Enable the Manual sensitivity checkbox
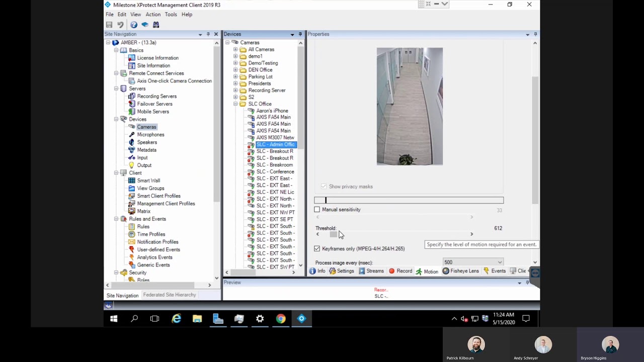Viewport: 644px width, 362px height. click(317, 210)
